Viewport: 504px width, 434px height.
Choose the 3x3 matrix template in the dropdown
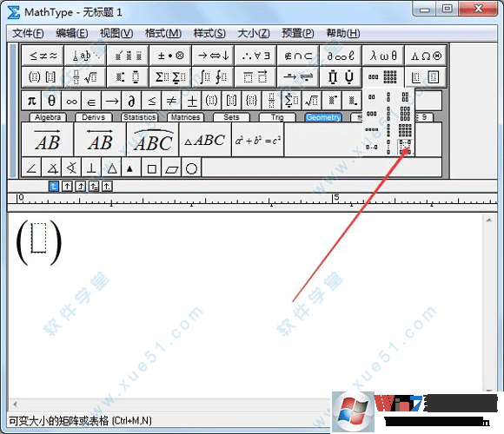[x=405, y=114]
